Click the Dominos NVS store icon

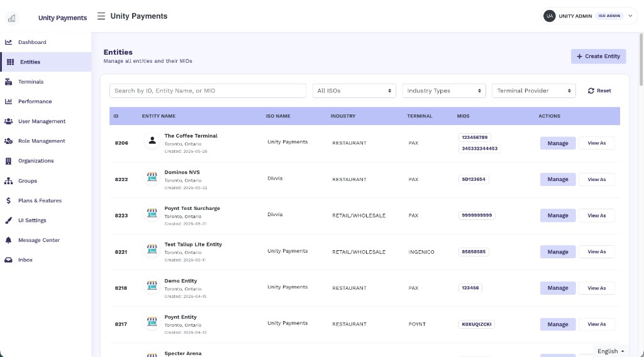[152, 177]
